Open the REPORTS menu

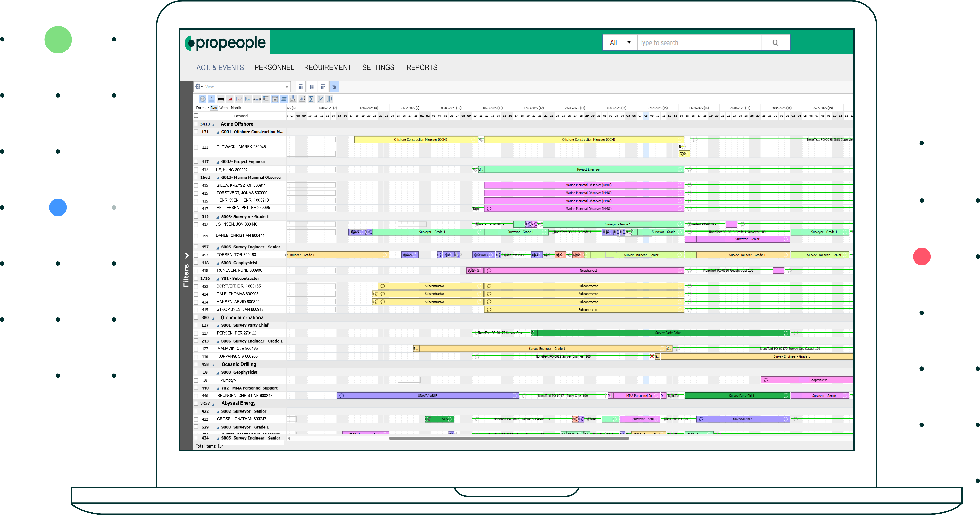[x=422, y=67]
